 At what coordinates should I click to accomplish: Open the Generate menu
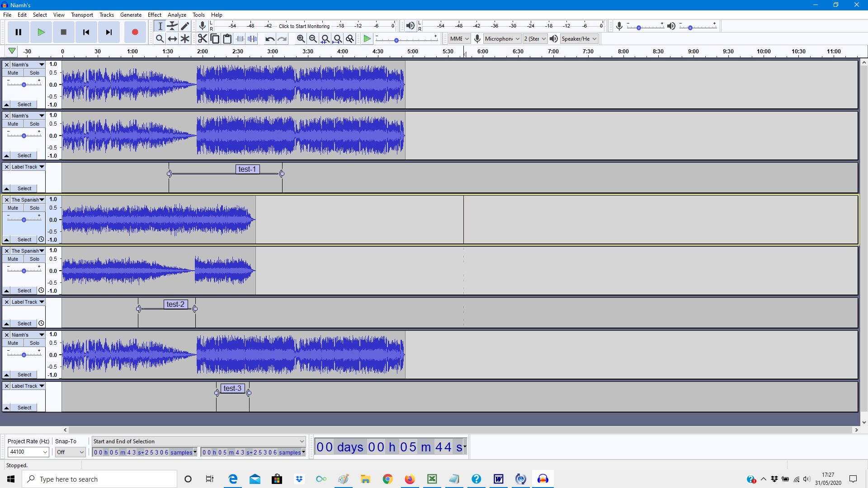pos(131,15)
